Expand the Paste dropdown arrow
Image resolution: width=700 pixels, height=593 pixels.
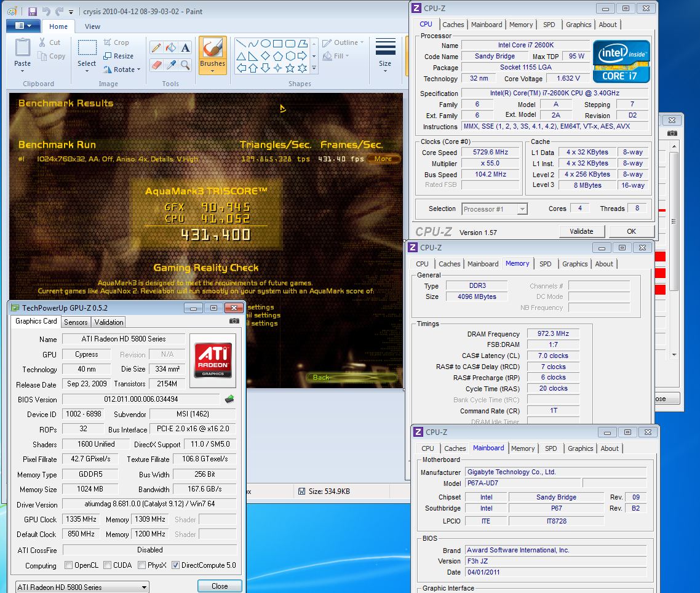coord(22,71)
